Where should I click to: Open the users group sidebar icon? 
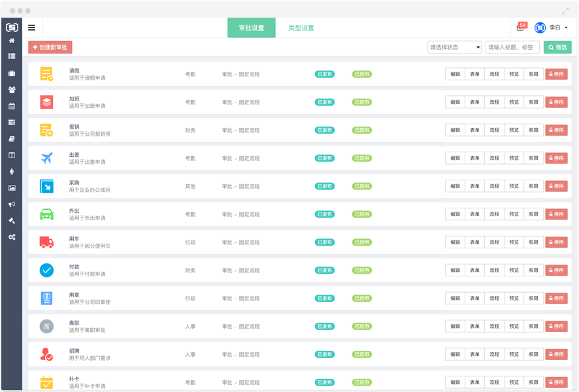point(11,90)
